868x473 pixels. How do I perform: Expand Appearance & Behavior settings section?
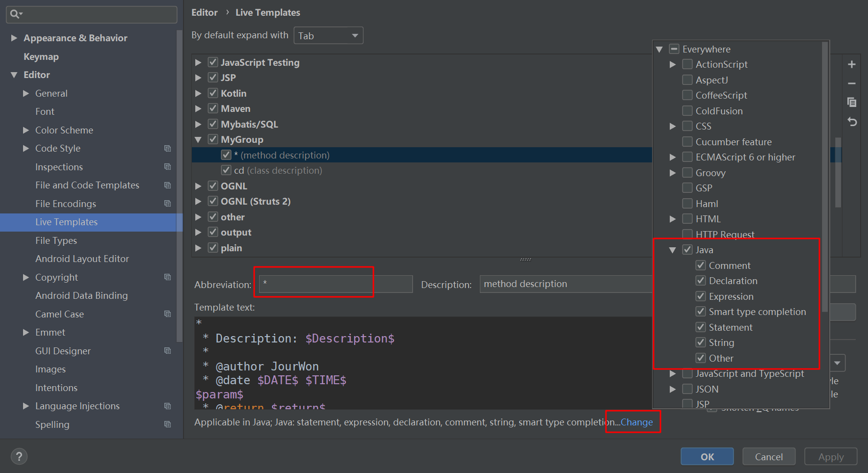click(14, 38)
